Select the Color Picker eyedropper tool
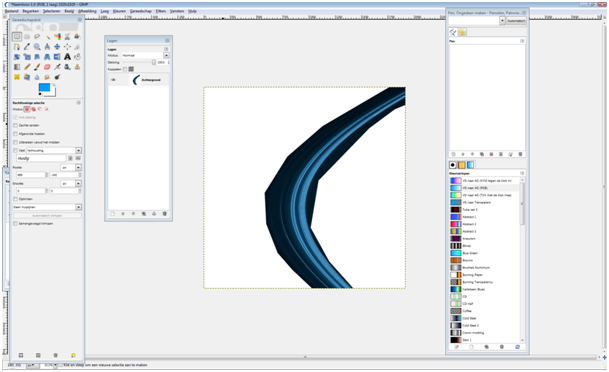The height and width of the screenshot is (372, 609). click(x=27, y=47)
